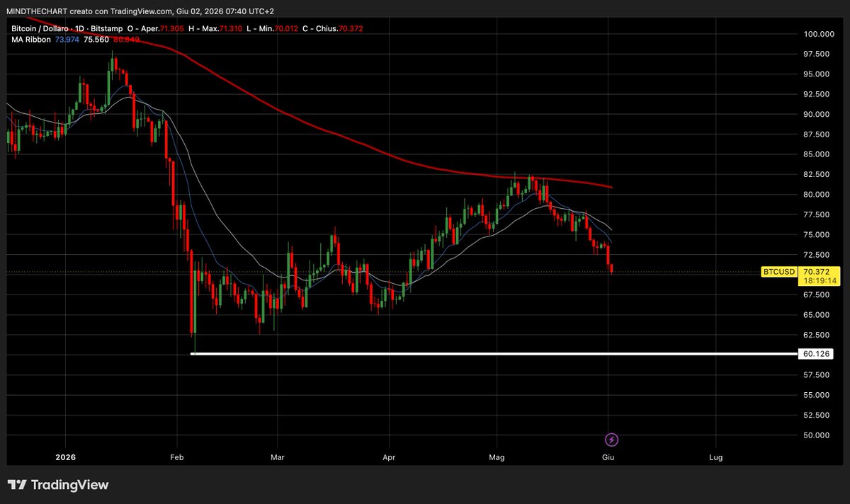Click the Apr time axis label
This screenshot has height=504, width=850.
tap(389, 457)
